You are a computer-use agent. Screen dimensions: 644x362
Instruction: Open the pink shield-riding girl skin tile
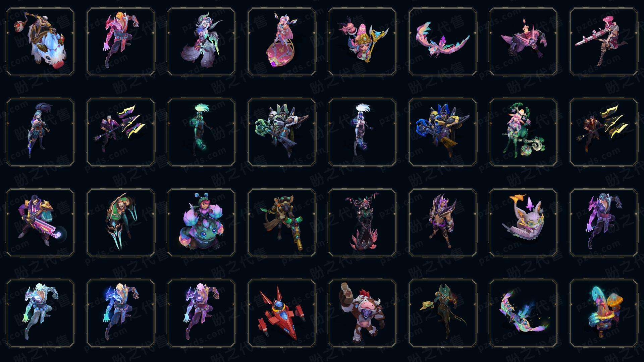pos(282,42)
